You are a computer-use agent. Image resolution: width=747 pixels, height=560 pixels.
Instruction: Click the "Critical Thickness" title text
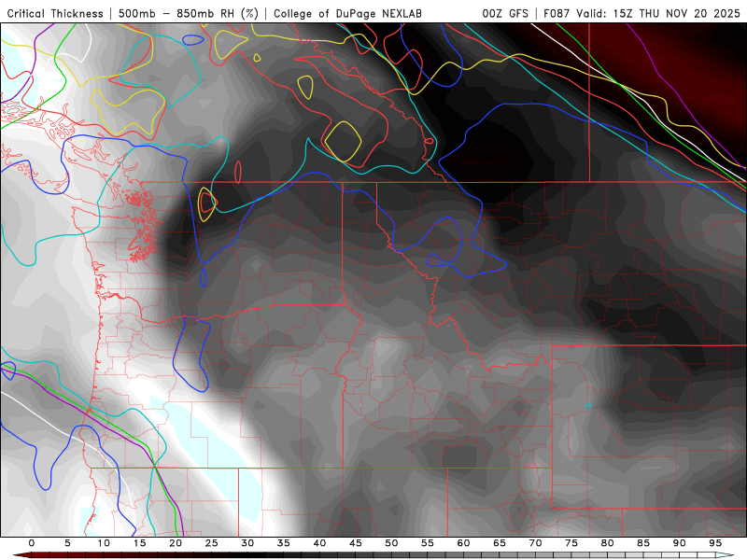(x=55, y=14)
